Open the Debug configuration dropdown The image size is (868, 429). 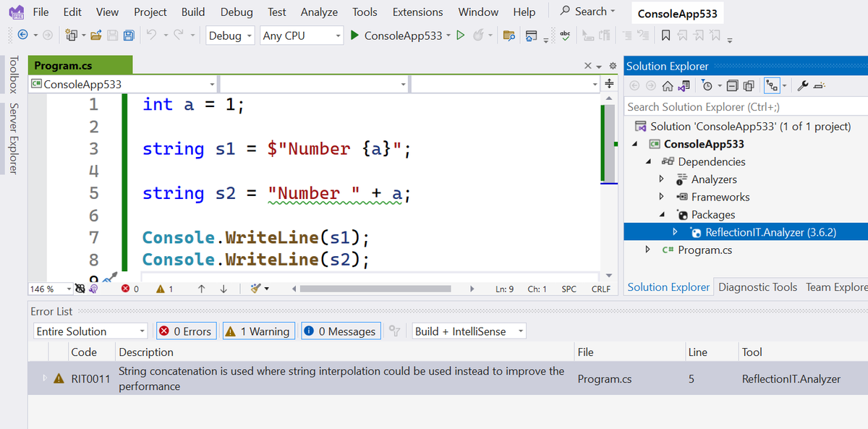[x=231, y=35]
